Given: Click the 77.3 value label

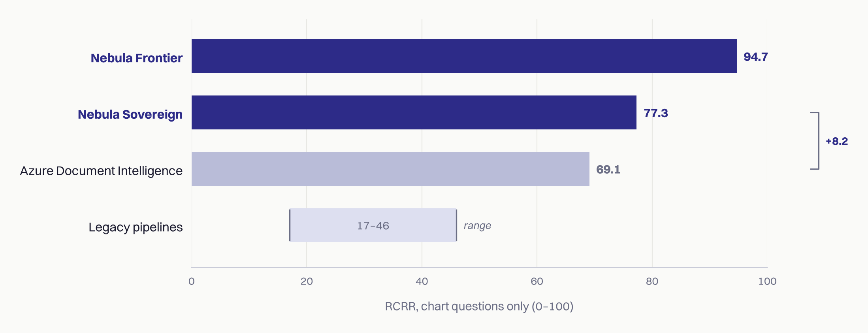Looking at the screenshot, I should pos(656,113).
